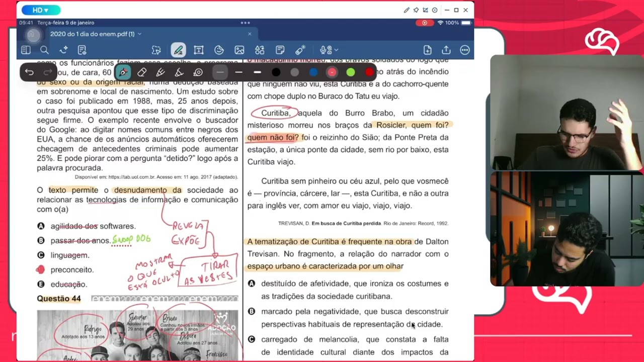The image size is (644, 362).
Task: Select the highlighter tool
Action: [x=160, y=72]
